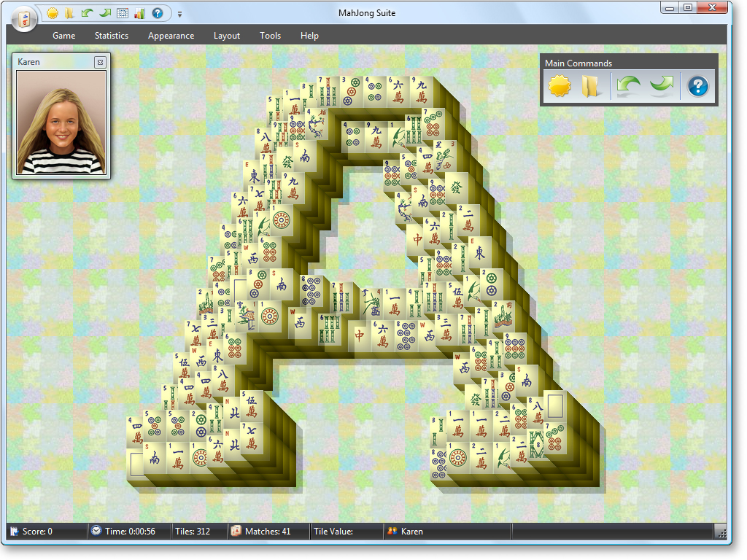Click the 'Time: 0:00:56' status text
Image resolution: width=747 pixels, height=560 pixels.
tap(130, 532)
